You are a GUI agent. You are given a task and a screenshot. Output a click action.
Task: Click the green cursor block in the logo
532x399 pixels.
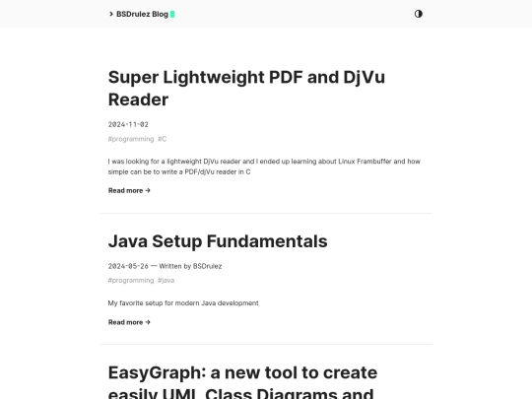click(172, 14)
